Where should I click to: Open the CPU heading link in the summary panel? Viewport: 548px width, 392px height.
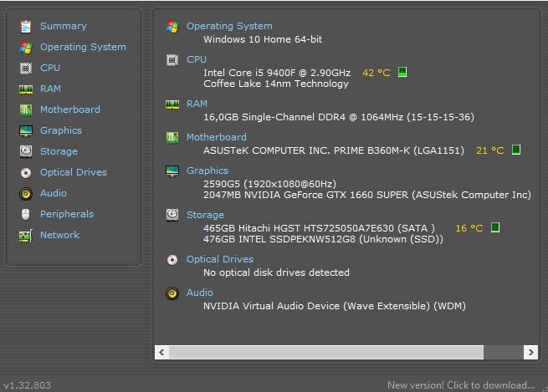pos(197,59)
